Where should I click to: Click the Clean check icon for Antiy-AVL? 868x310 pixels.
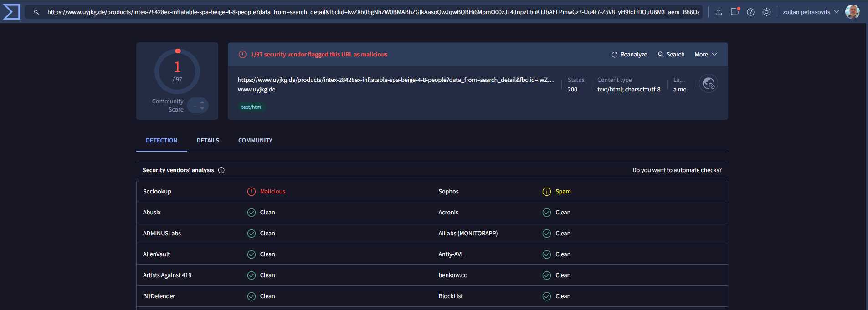click(547, 254)
